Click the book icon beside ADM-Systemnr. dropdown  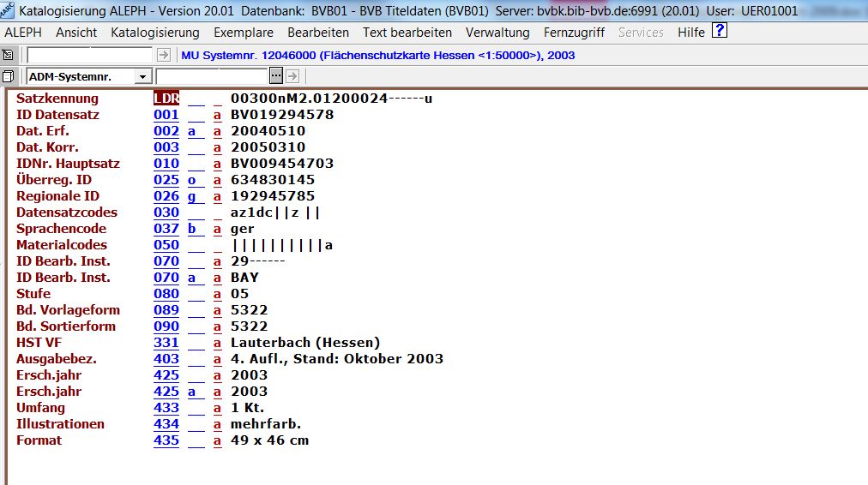[9, 77]
